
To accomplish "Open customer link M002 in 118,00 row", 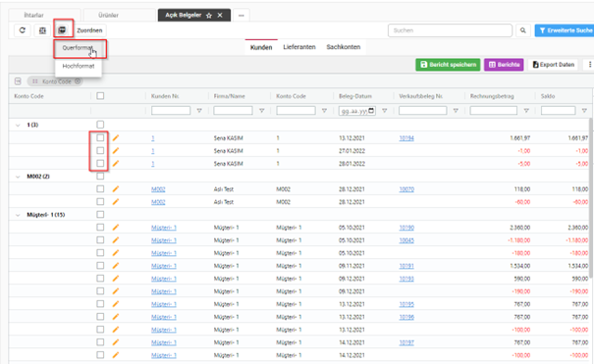I will pos(158,189).
